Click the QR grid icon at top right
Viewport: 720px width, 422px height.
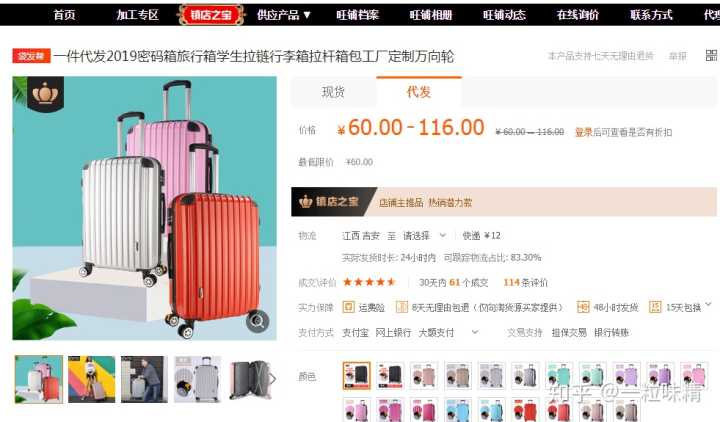[x=711, y=56]
